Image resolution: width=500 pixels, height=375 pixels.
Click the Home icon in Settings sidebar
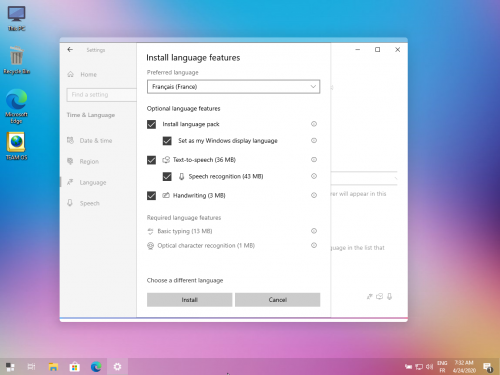[x=70, y=74]
